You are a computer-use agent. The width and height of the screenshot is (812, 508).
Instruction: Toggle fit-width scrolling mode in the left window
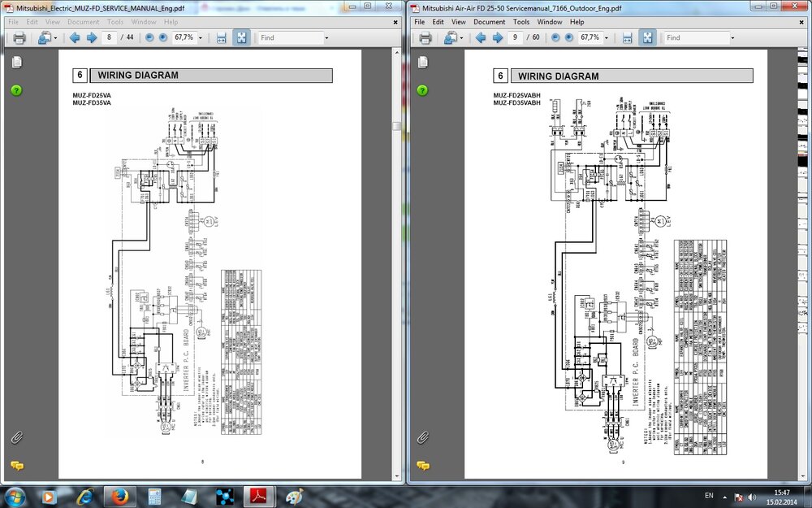(x=221, y=37)
